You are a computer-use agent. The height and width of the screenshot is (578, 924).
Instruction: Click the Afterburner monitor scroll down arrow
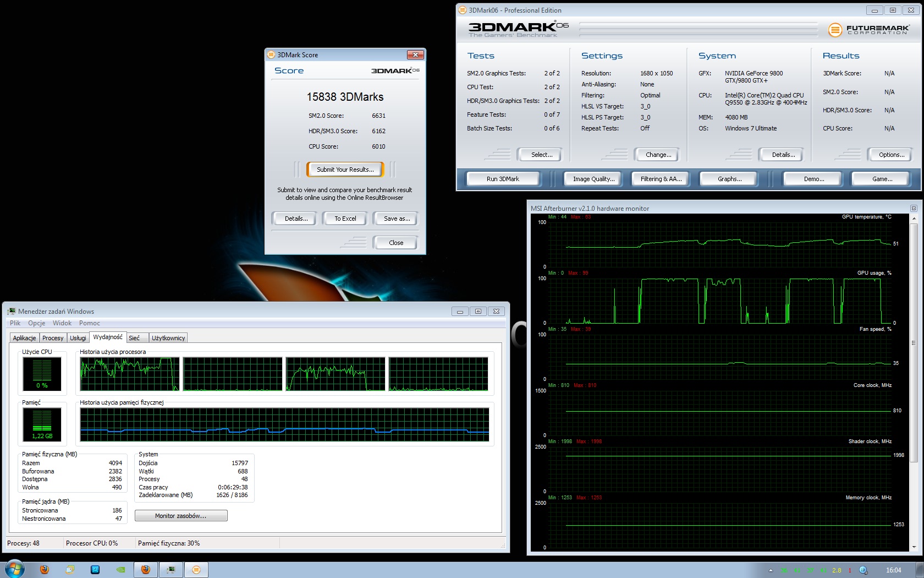(914, 547)
